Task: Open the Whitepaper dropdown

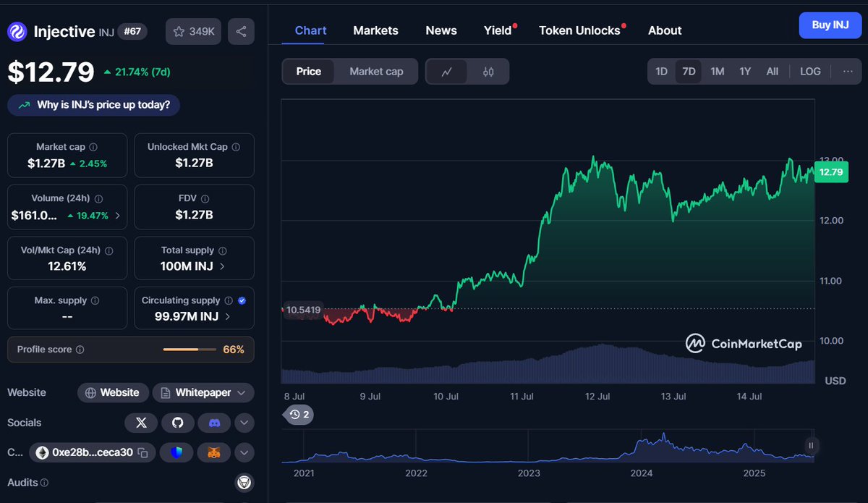Action: point(203,392)
